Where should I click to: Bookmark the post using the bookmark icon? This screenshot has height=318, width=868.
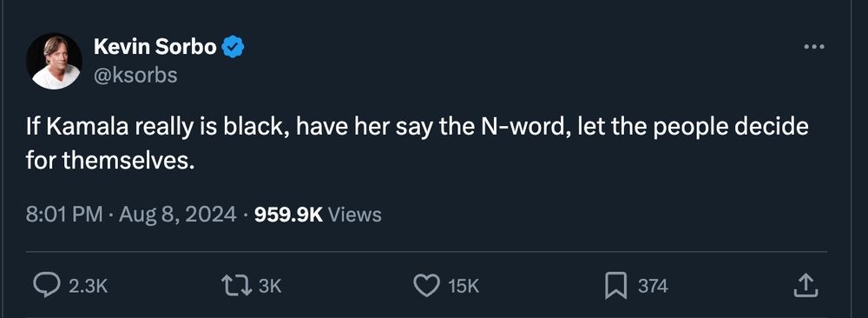click(x=616, y=286)
